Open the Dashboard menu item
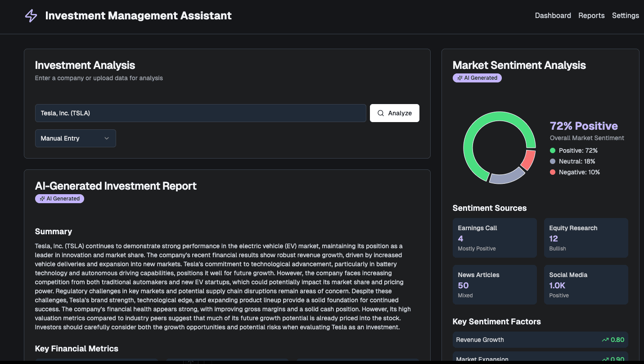 pos(553,15)
